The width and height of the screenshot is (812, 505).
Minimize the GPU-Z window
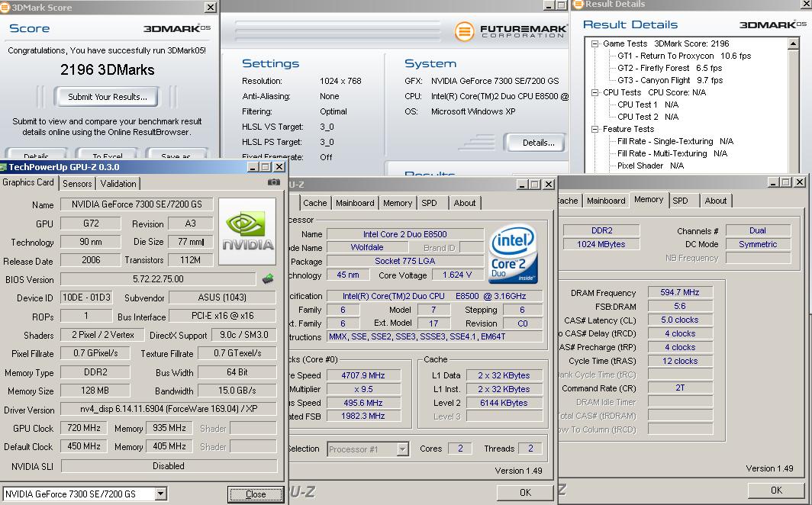click(x=253, y=166)
